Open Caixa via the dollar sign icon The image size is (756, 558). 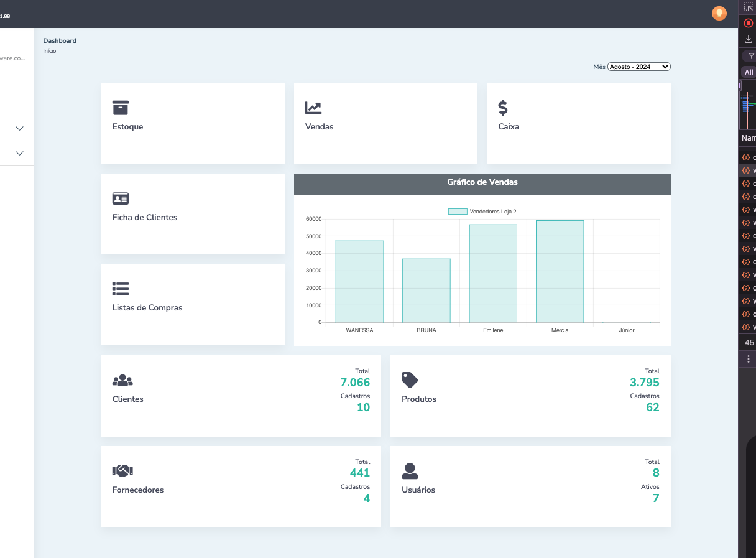(x=503, y=108)
